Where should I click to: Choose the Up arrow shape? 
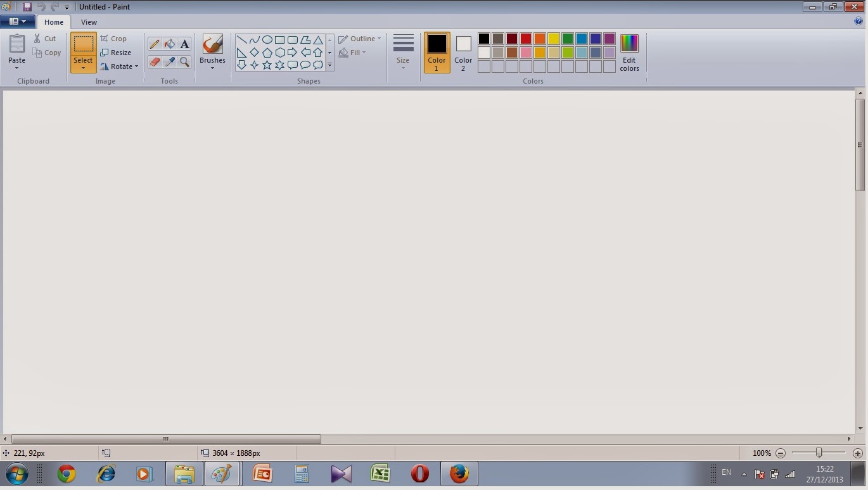317,53
